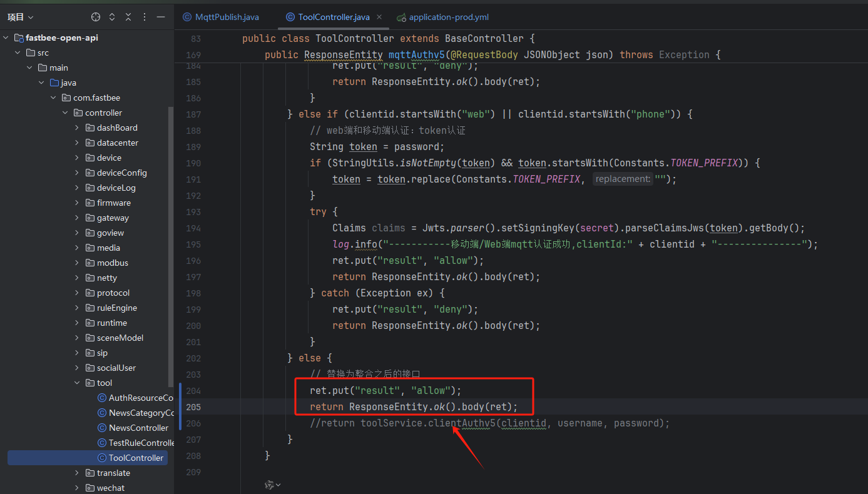Click the class icon beside ToolController in tree
Screen dimensions: 868x494
[x=102, y=458]
